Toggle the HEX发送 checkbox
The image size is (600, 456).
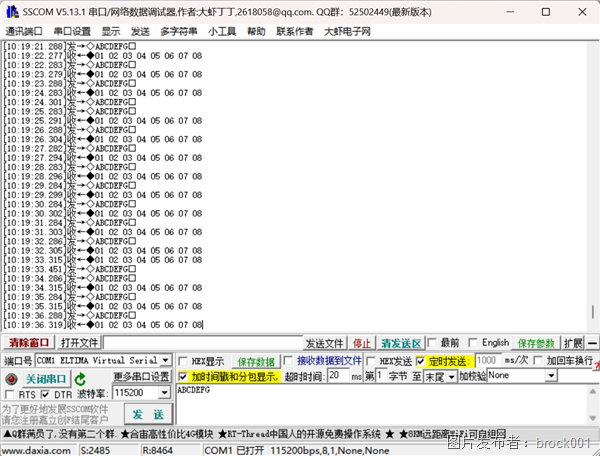pos(370,361)
